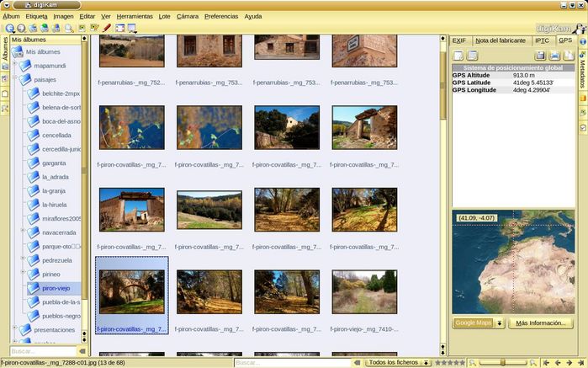Open the Álbum menu
The image size is (588, 368).
(x=11, y=16)
